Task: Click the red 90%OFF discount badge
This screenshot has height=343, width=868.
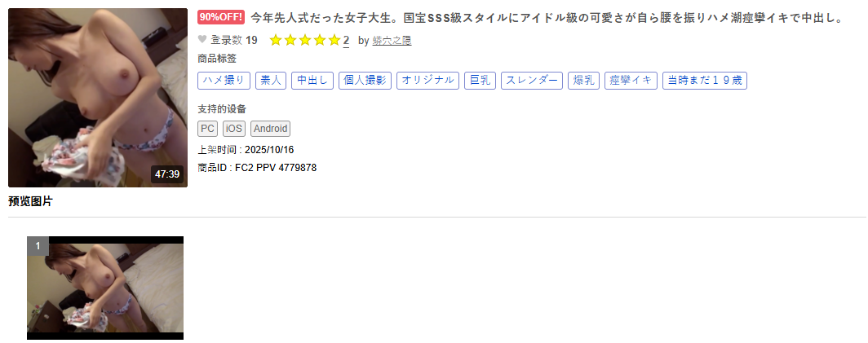Action: [220, 17]
